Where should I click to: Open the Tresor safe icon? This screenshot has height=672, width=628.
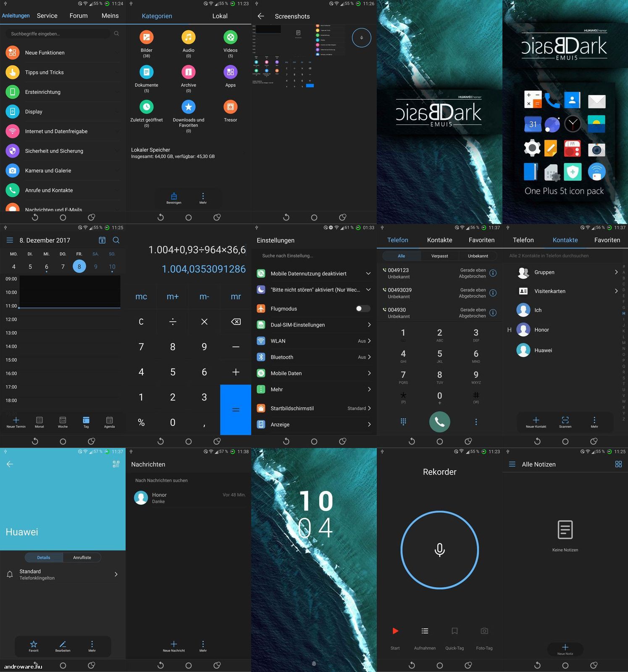pos(230,107)
